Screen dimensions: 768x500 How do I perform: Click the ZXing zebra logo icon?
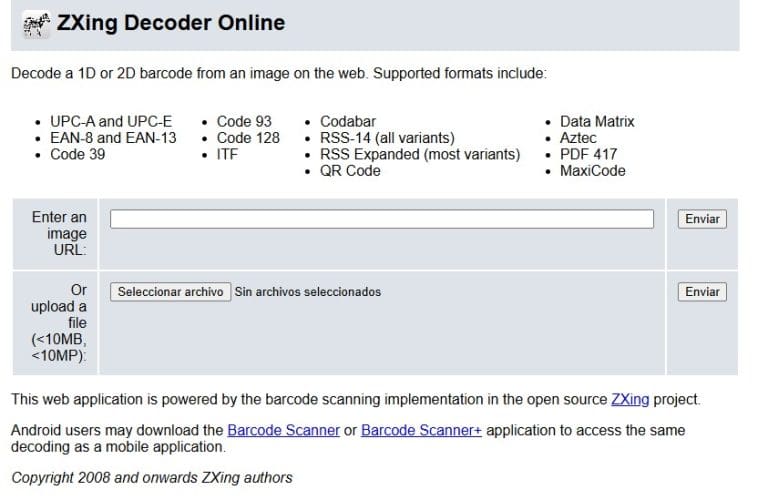coord(35,24)
